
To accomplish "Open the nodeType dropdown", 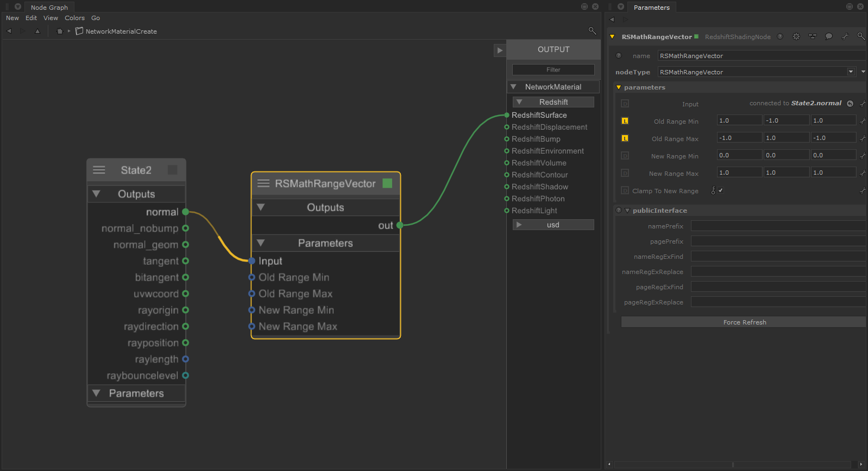I will pyautogui.click(x=851, y=72).
